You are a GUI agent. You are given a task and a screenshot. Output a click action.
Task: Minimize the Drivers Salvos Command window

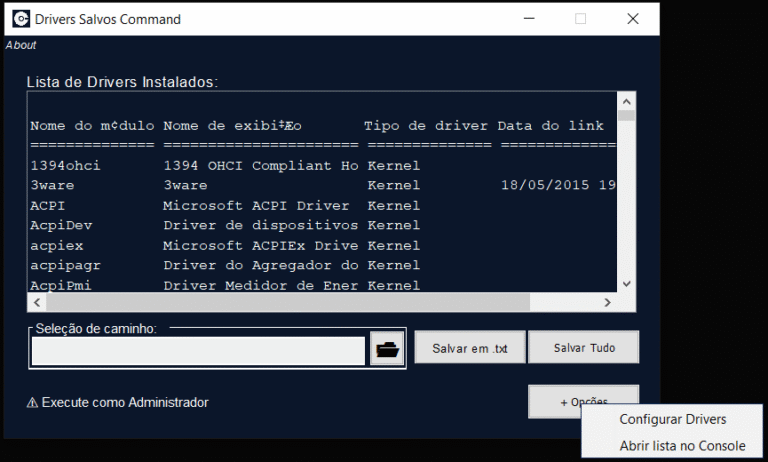click(x=527, y=19)
